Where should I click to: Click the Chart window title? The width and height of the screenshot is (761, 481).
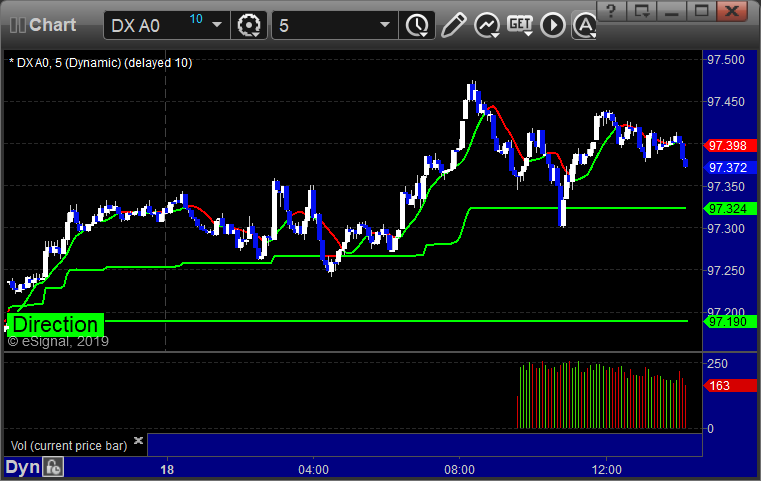point(52,25)
